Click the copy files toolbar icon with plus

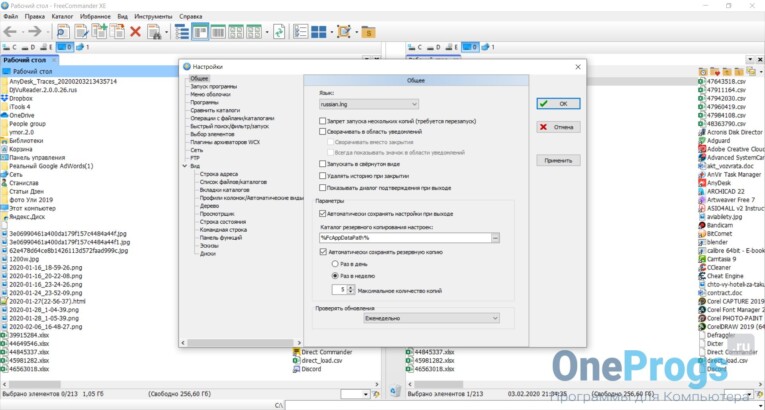pos(100,32)
